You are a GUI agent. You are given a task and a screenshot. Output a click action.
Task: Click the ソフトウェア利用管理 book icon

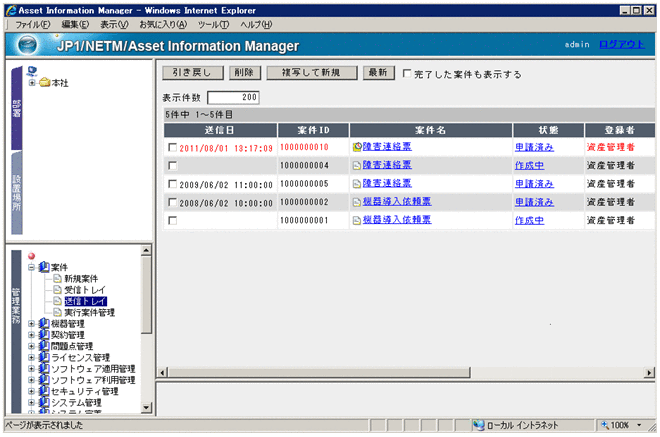[44, 380]
